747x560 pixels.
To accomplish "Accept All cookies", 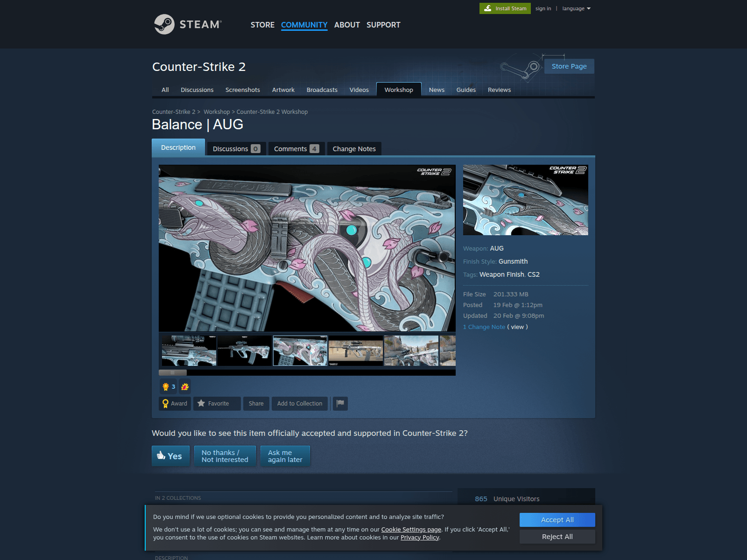I will pyautogui.click(x=557, y=520).
